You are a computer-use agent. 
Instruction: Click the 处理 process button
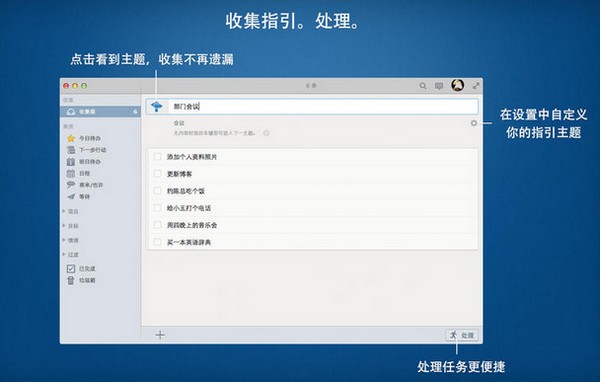coord(462,335)
